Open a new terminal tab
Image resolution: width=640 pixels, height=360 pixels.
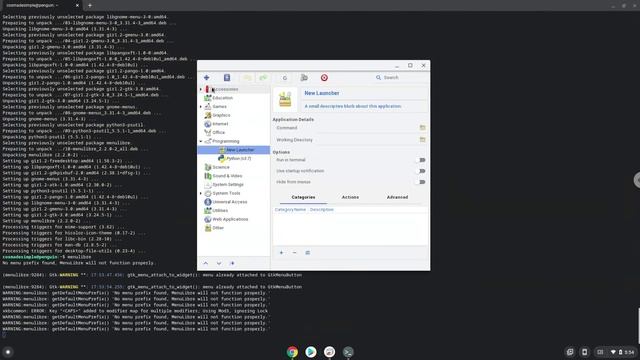coord(90,5)
